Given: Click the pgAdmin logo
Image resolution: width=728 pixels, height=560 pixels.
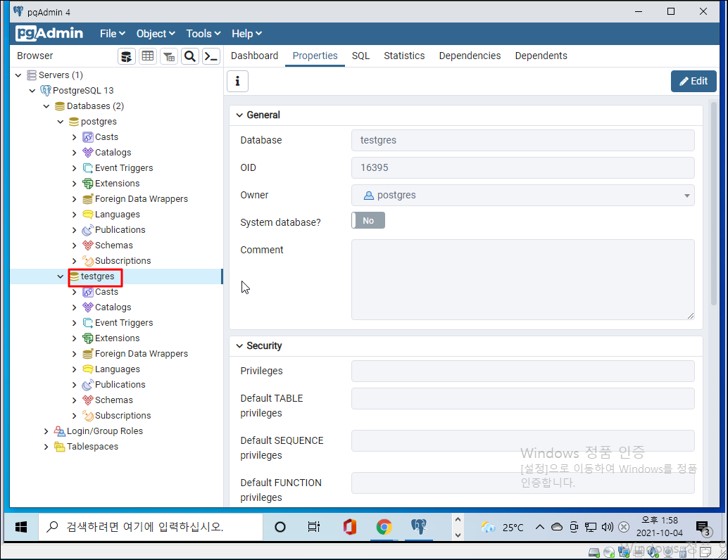Looking at the screenshot, I should (49, 33).
